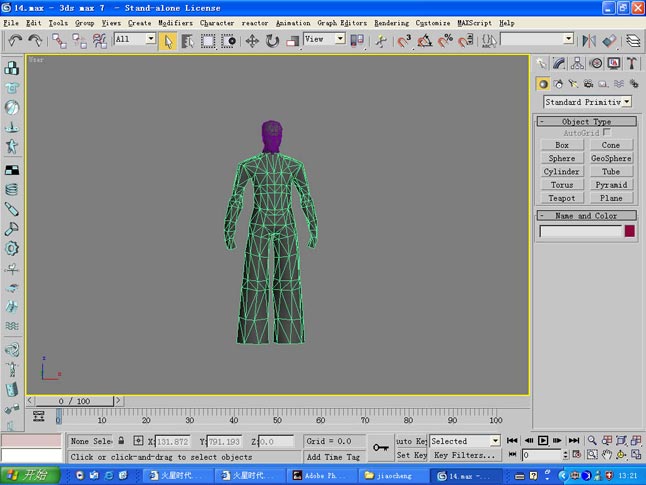Open the Motion panel tab
Viewport: 646px width, 485px height.
pyautogui.click(x=596, y=63)
